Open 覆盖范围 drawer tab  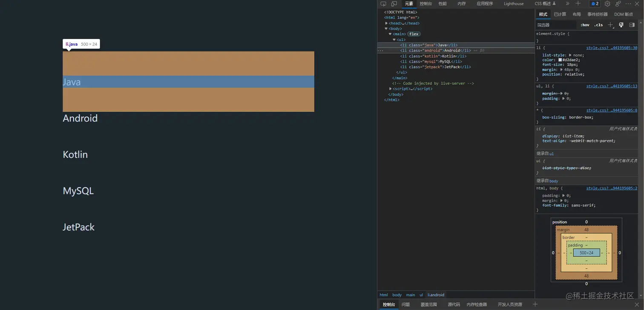tap(429, 304)
